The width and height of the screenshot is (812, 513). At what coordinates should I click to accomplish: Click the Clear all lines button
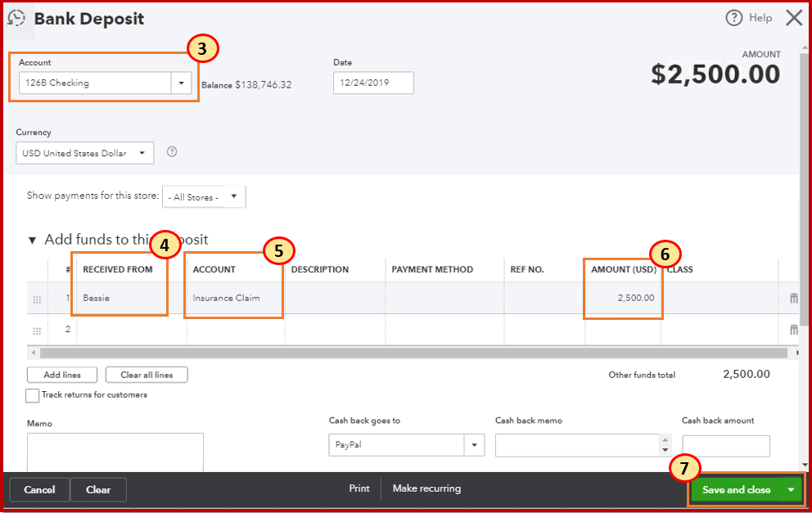click(x=147, y=375)
